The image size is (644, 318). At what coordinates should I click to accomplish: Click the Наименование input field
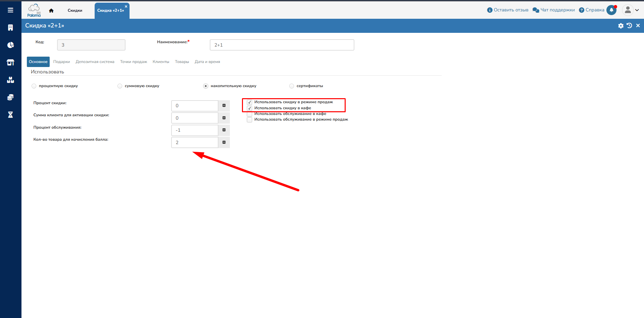pyautogui.click(x=282, y=45)
